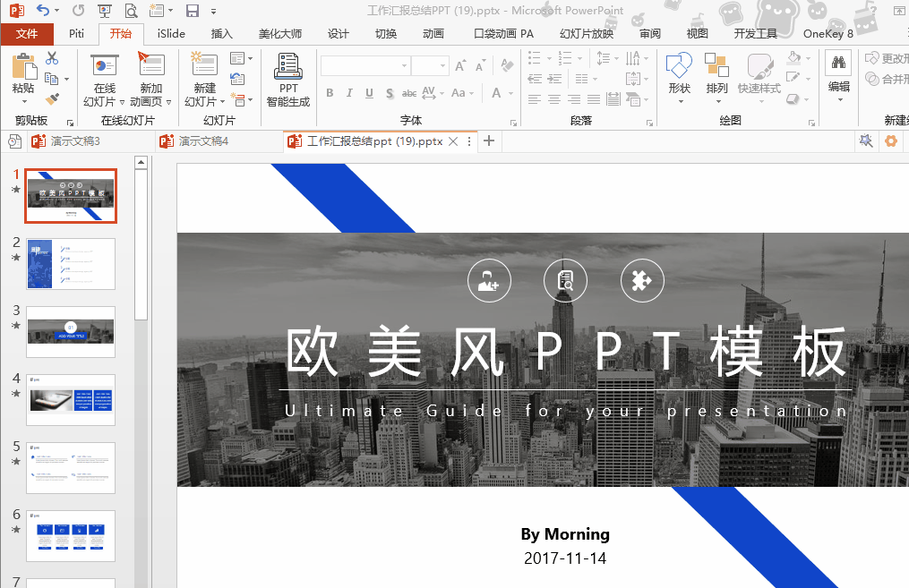Expand numbering list dropdown arrow
The image size is (909, 588).
[x=579, y=58]
